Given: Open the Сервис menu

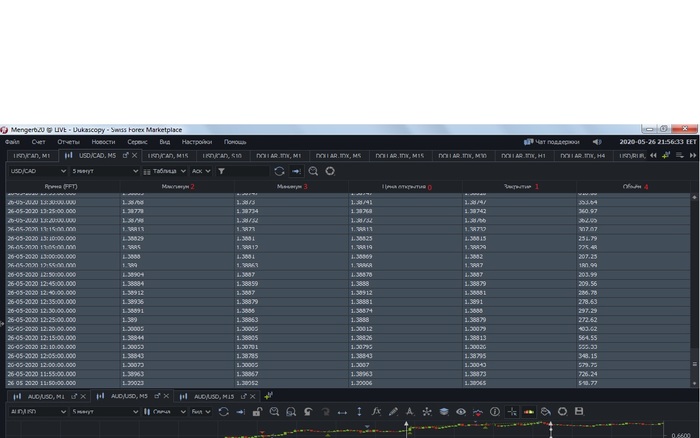Looking at the screenshot, I should pos(137,142).
